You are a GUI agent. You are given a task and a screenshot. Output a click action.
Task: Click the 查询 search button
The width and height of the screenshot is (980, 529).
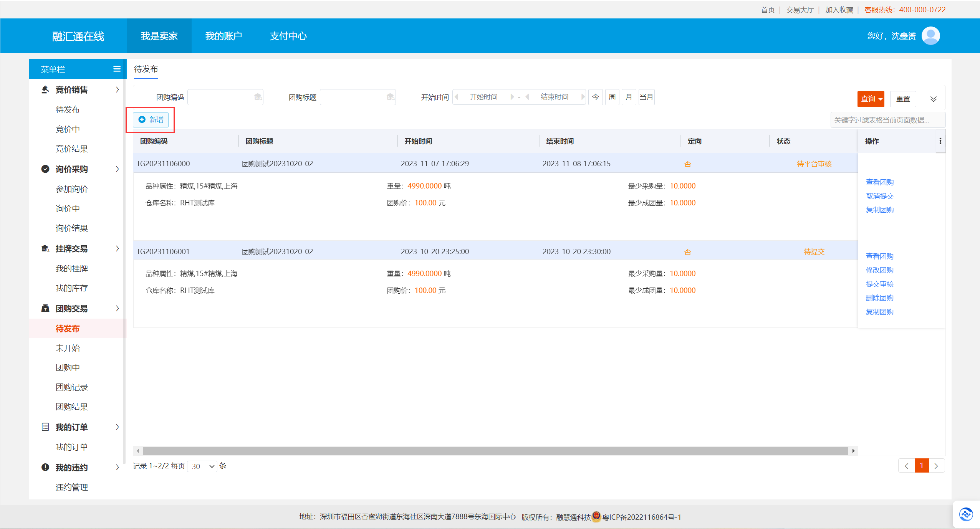point(867,99)
